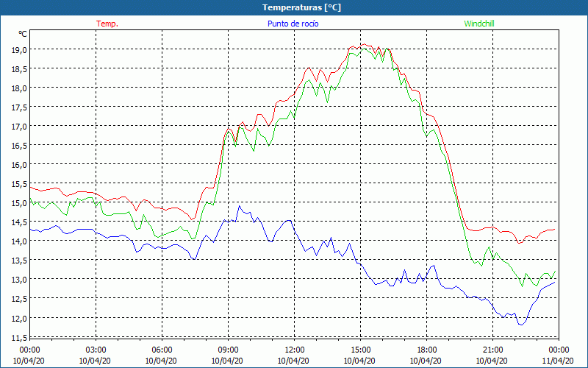Click the 13,5 y-axis value

tap(19, 261)
